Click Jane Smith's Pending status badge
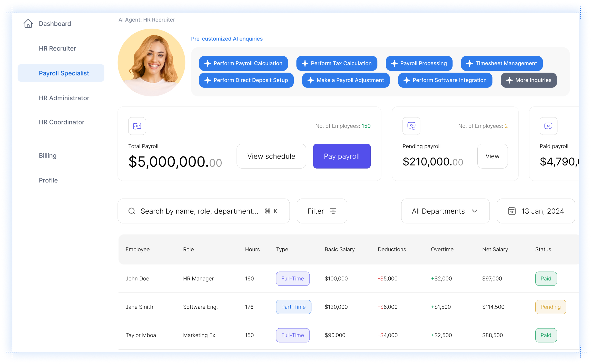The height and width of the screenshot is (364, 592). 550,307
